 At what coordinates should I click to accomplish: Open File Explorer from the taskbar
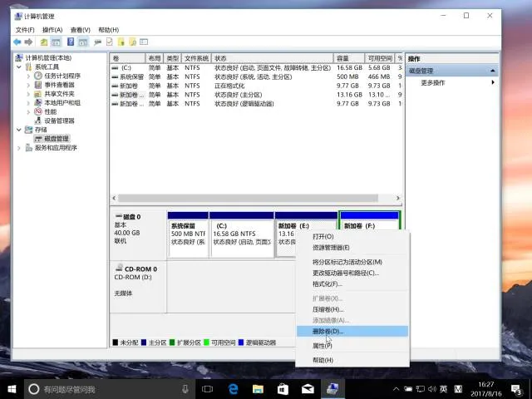tap(258, 389)
